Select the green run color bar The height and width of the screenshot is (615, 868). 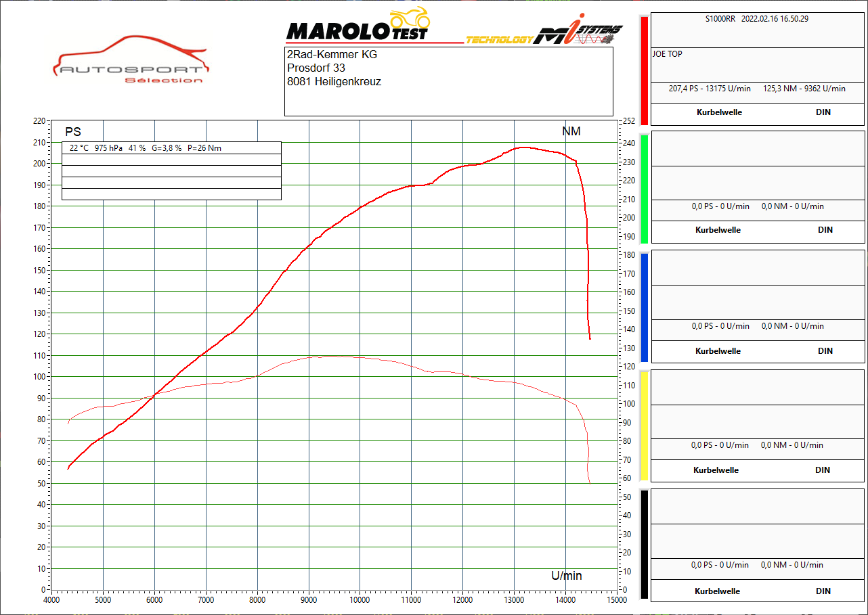[644, 189]
